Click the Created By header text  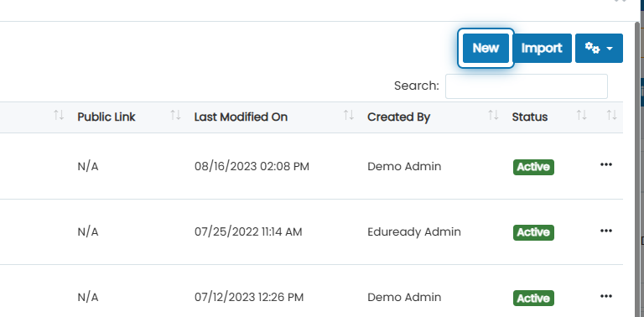tap(398, 117)
